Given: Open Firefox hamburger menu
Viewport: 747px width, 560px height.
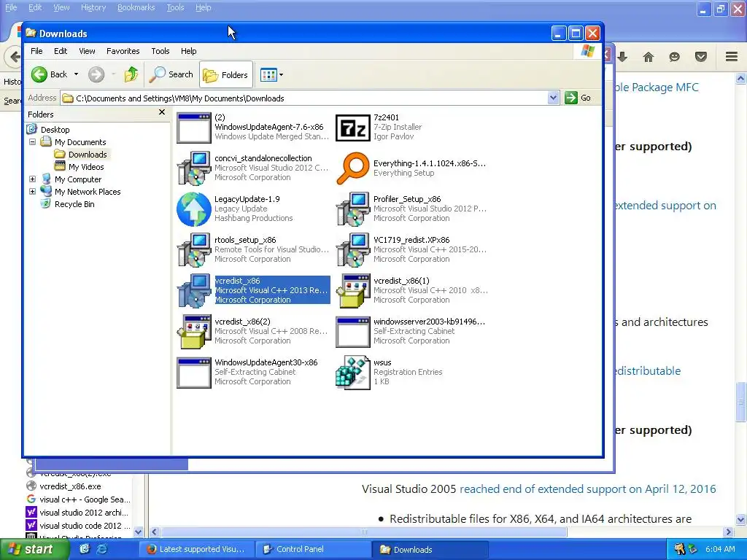Looking at the screenshot, I should [x=732, y=57].
